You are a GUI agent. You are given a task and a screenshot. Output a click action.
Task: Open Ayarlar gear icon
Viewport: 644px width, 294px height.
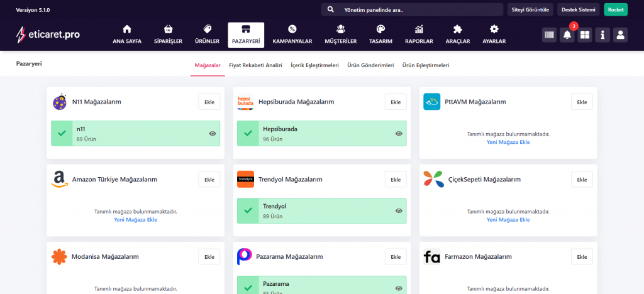[x=494, y=29]
